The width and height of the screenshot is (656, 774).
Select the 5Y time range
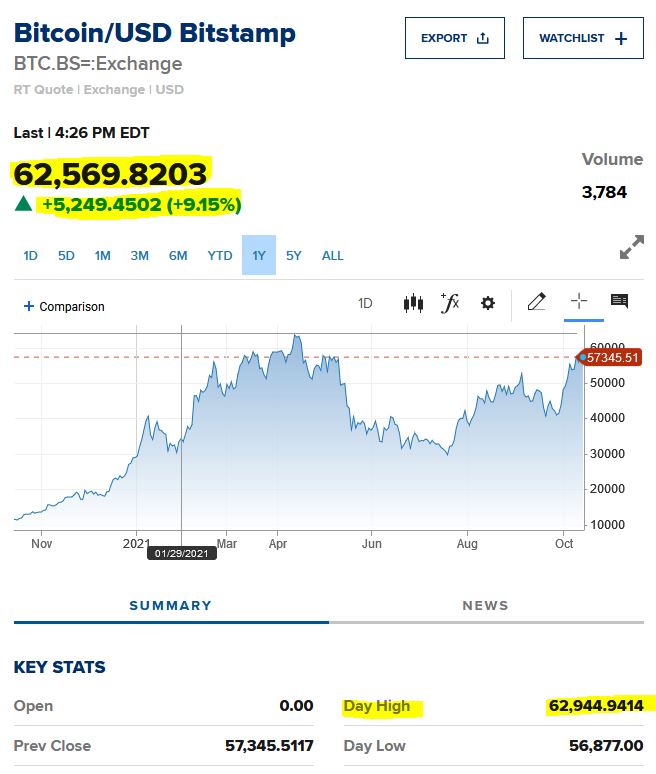(x=293, y=256)
